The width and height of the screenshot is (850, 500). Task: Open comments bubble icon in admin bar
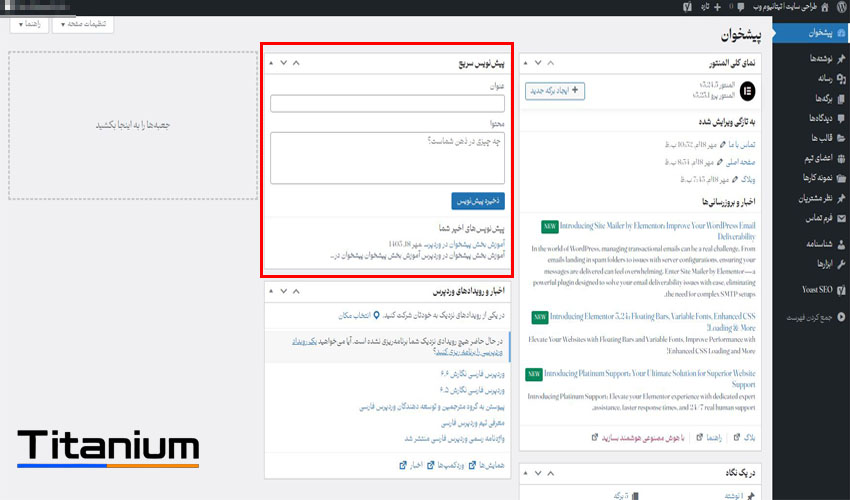[x=740, y=7]
